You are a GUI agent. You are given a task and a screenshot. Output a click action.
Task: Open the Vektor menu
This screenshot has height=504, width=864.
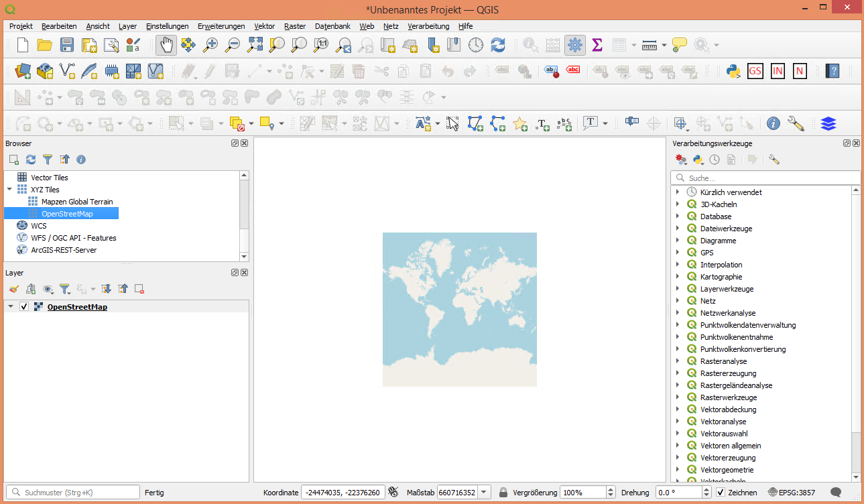click(x=264, y=26)
